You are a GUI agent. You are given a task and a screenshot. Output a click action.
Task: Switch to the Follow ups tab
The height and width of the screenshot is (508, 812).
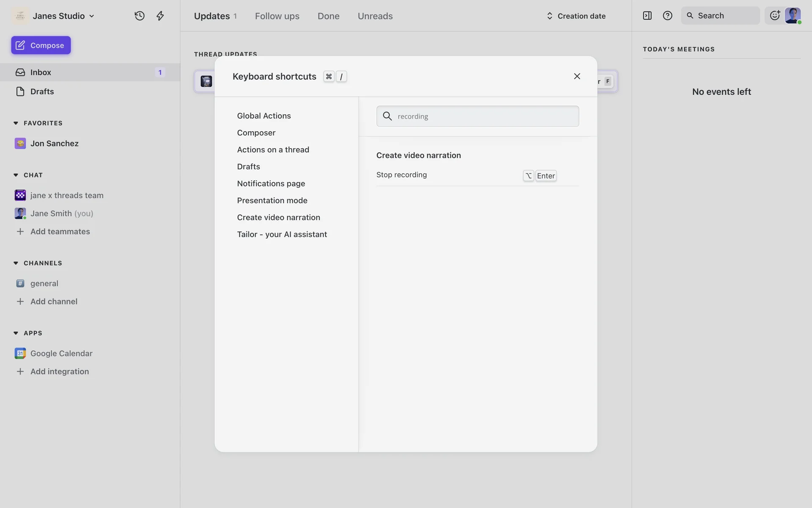tap(277, 16)
